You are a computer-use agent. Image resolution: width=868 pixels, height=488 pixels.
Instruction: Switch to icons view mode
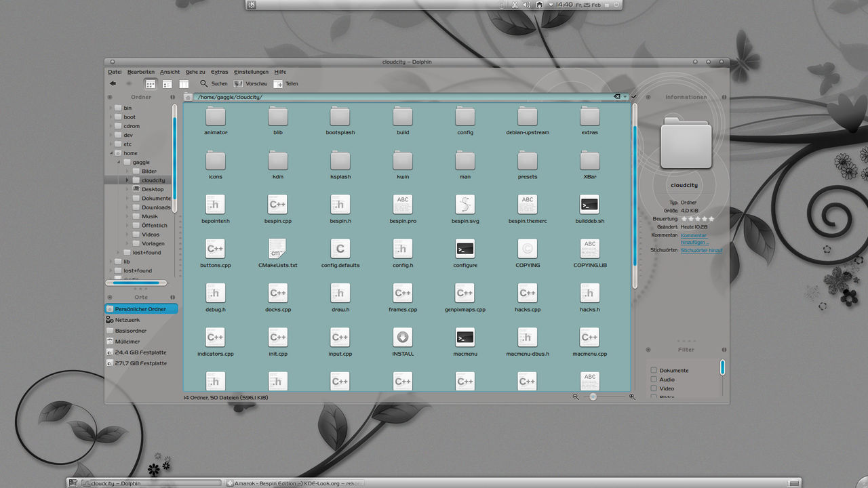point(150,84)
